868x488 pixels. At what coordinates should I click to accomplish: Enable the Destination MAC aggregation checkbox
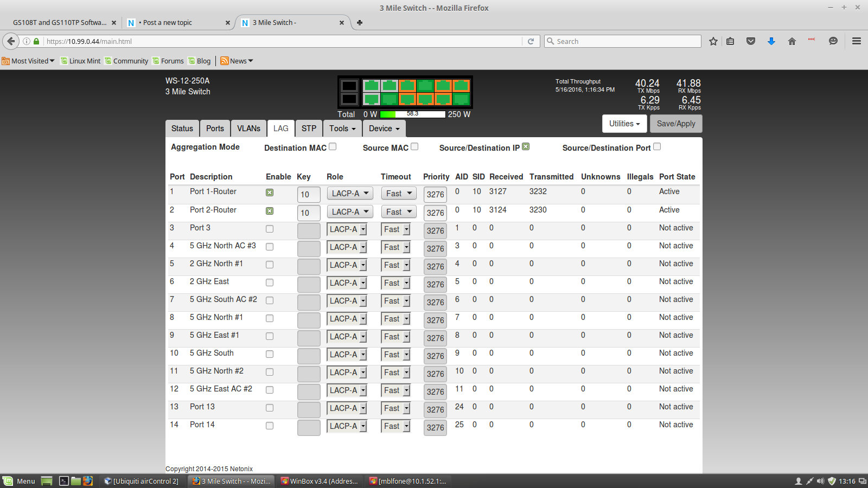point(333,146)
